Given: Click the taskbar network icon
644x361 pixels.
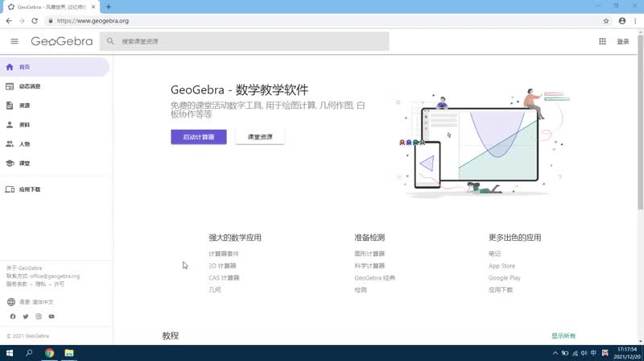Looking at the screenshot, I should [x=575, y=353].
